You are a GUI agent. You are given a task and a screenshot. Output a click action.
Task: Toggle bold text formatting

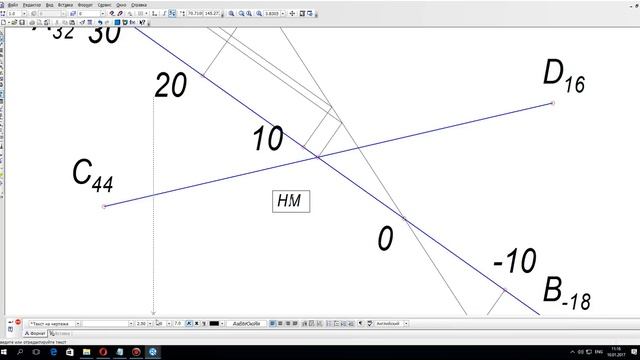pos(196,324)
